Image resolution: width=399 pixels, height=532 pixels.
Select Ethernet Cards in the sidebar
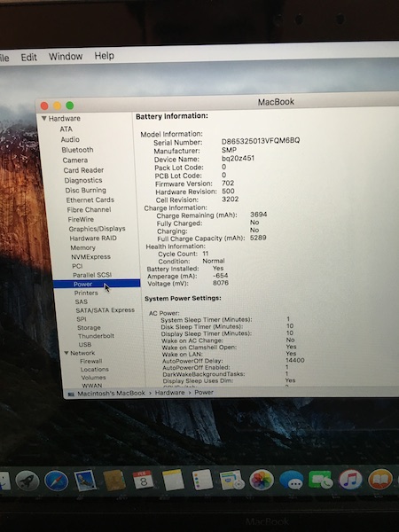click(90, 199)
